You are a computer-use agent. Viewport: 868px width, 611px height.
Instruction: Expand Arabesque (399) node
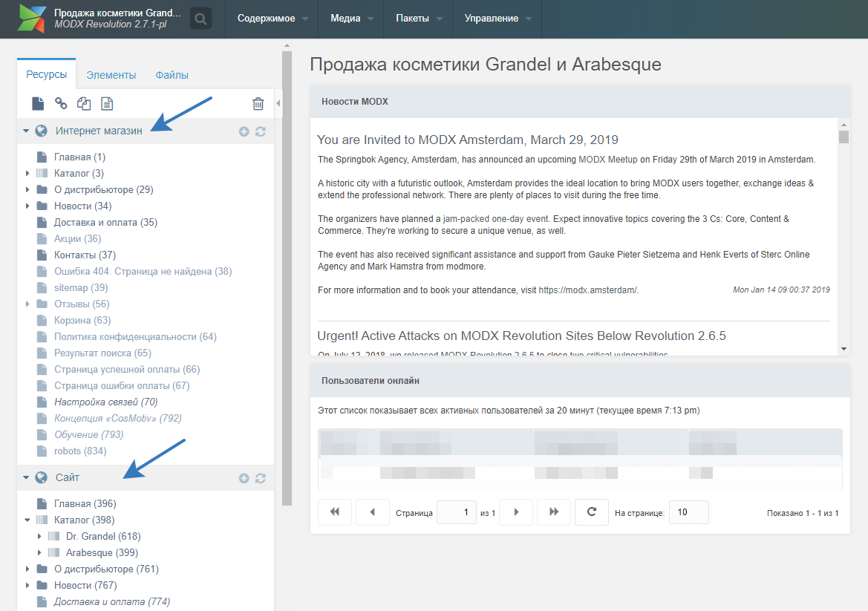coord(39,552)
